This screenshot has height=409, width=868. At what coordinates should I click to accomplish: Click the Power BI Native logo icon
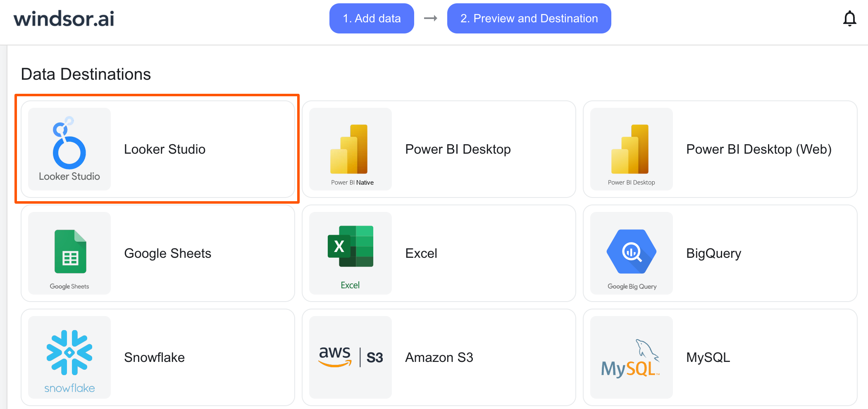coord(351,149)
